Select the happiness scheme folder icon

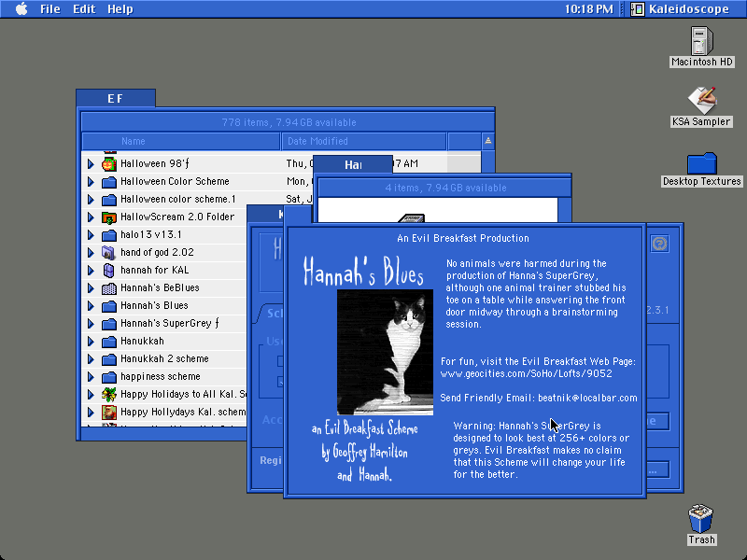(109, 377)
